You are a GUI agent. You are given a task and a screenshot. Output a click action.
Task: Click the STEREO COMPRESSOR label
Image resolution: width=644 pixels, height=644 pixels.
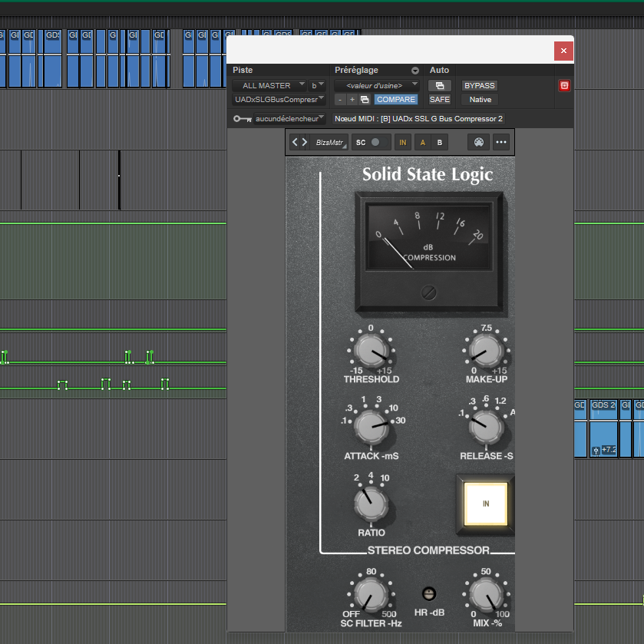coord(428,550)
